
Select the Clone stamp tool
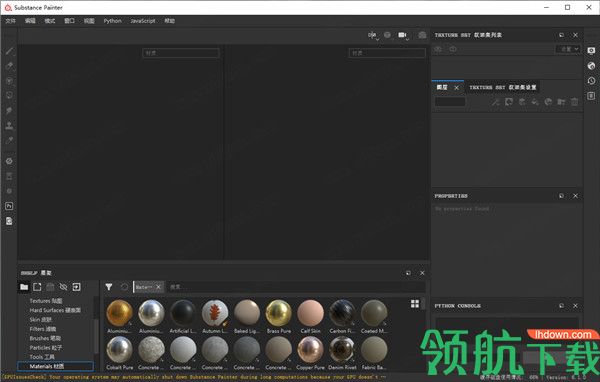coord(9,125)
